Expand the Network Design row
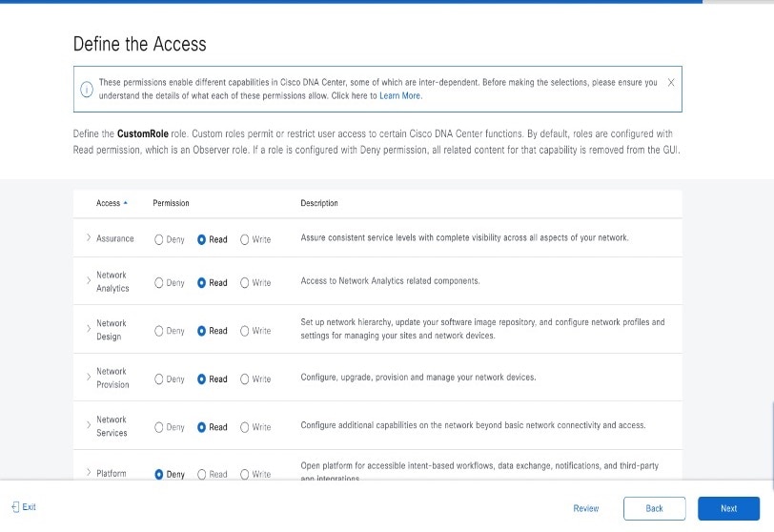774x532 pixels. 89,329
